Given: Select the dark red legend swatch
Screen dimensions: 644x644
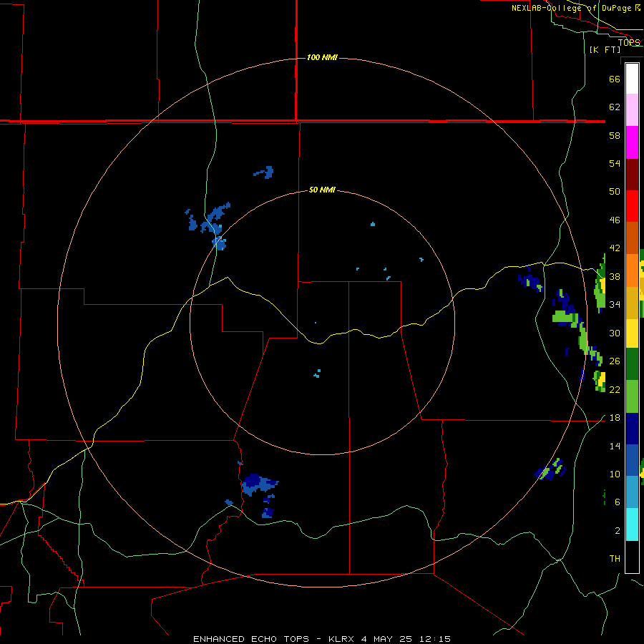Looking at the screenshot, I should 632,175.
